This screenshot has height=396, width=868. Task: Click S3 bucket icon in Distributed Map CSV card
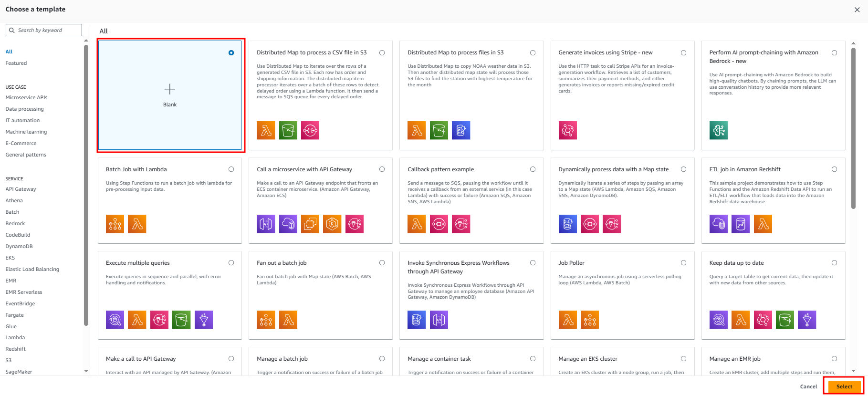(288, 130)
